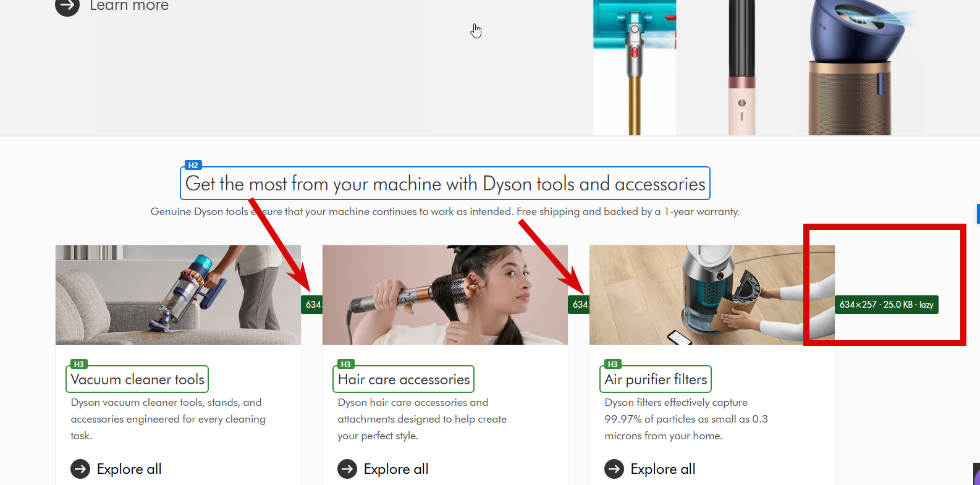Click the Learn more arrow icon

coord(67,6)
